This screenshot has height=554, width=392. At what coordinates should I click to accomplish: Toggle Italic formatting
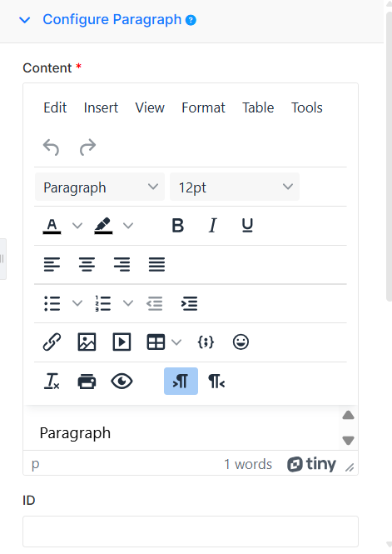[x=212, y=225]
